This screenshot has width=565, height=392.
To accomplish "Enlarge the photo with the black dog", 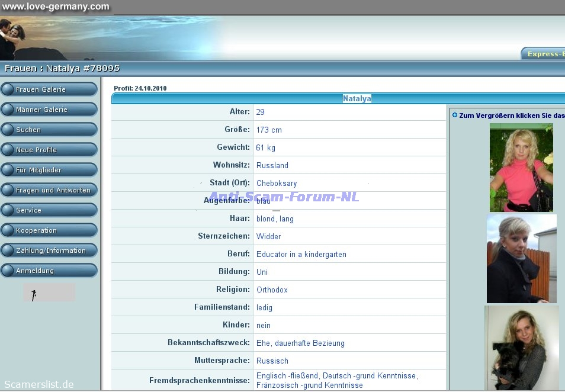I will (521, 348).
